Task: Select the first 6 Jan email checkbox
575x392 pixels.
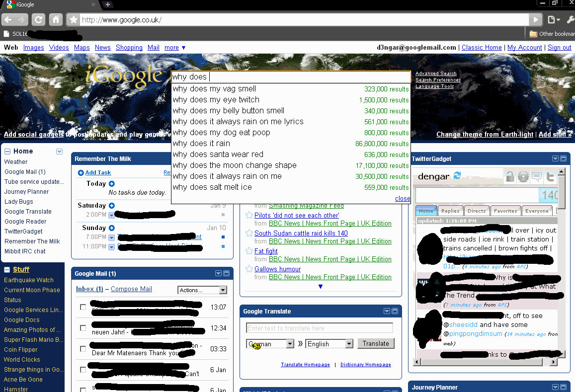Action: click(83, 370)
